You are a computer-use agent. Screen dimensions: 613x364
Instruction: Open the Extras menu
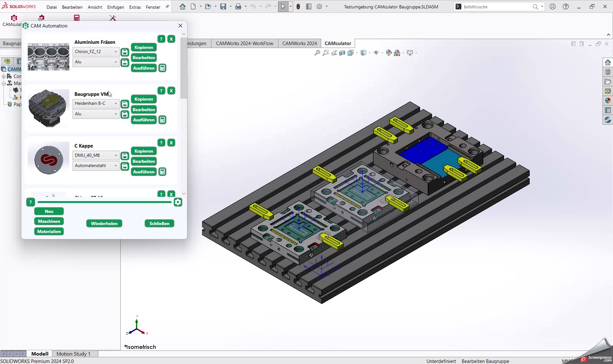pyautogui.click(x=135, y=7)
